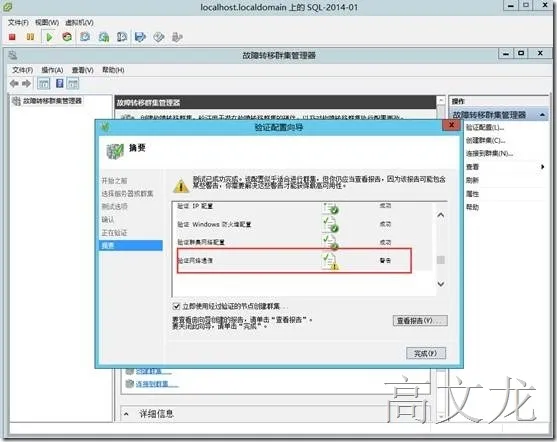Click 刷新 in Actions pane

click(x=472, y=180)
